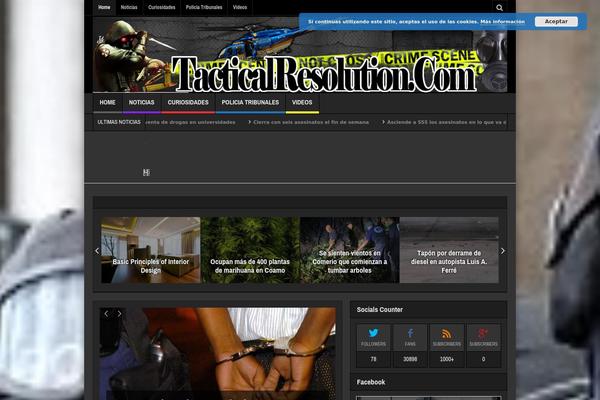The image size is (600, 400).
Task: Click the Twitter followers icon
Action: tap(373, 333)
